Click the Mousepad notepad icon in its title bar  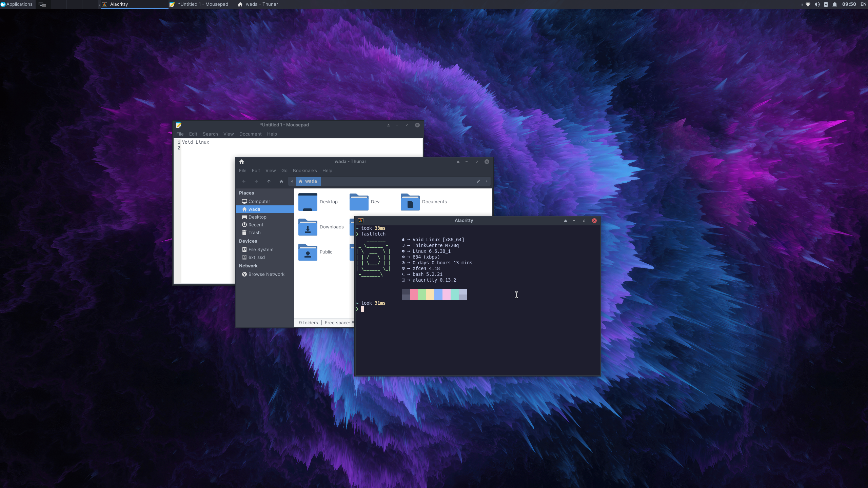(x=178, y=125)
